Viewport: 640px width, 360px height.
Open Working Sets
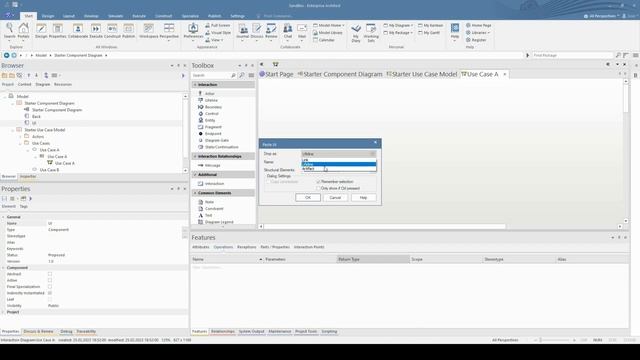pyautogui.click(x=371, y=33)
